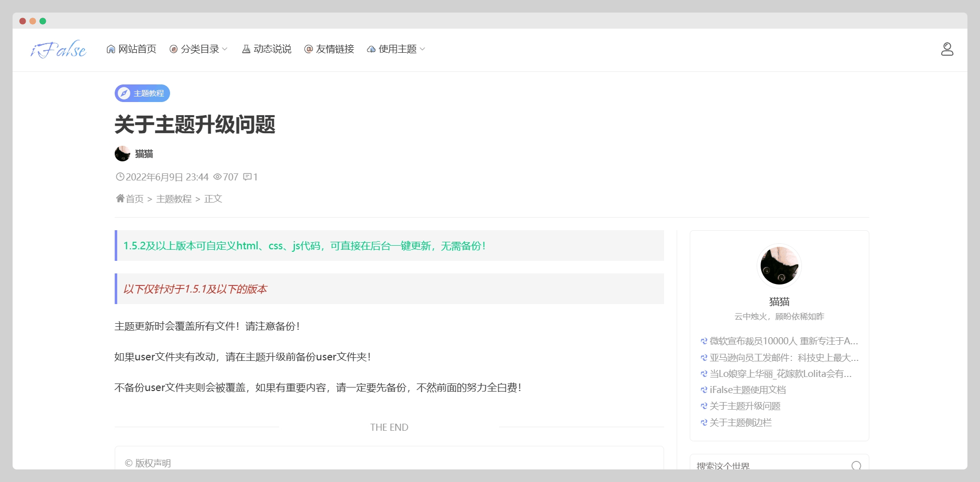
Task: Go to 网站首页 in navigation
Action: click(131, 49)
